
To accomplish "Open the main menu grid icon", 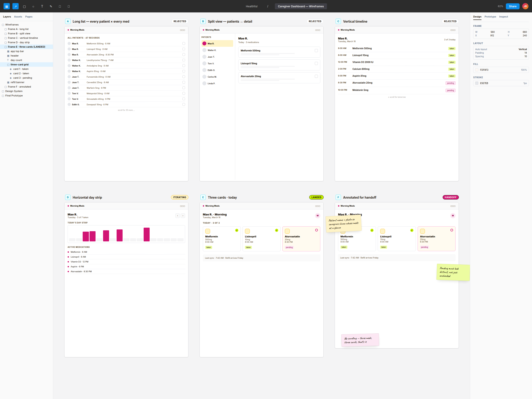I will click(x=6, y=6).
